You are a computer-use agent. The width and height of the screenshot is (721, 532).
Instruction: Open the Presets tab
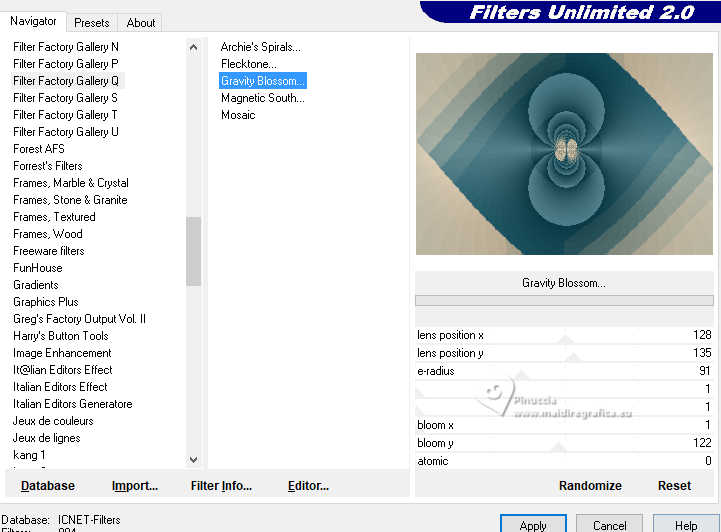92,23
